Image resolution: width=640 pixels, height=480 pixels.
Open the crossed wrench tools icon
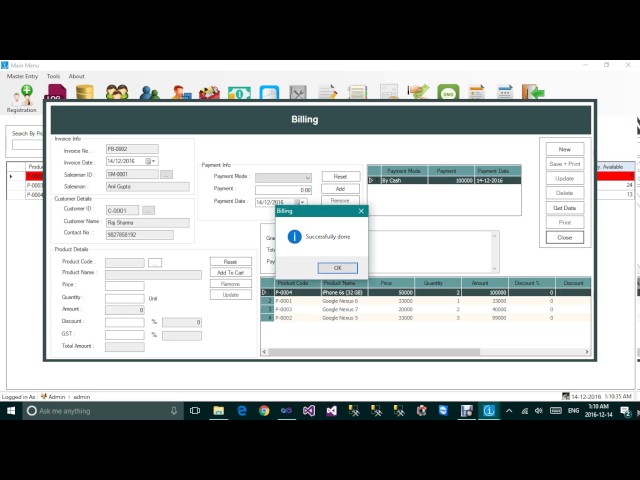coord(298,92)
